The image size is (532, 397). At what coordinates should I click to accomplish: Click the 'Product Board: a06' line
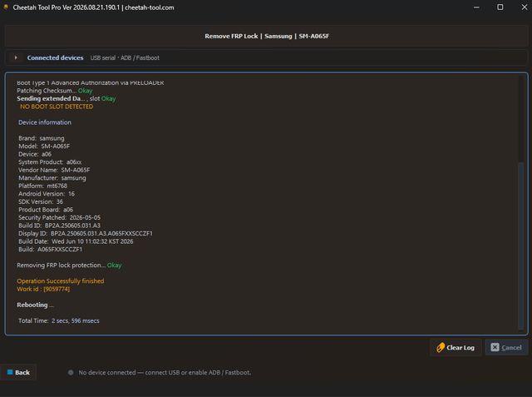(x=46, y=210)
